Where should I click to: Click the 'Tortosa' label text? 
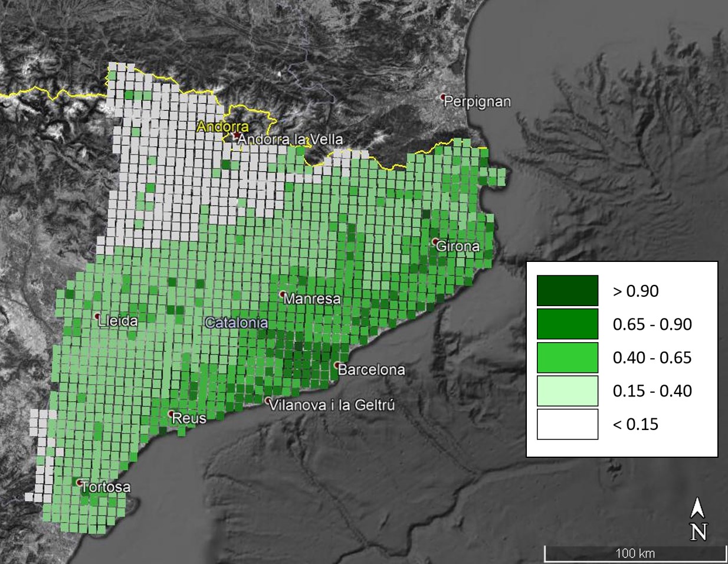106,487
